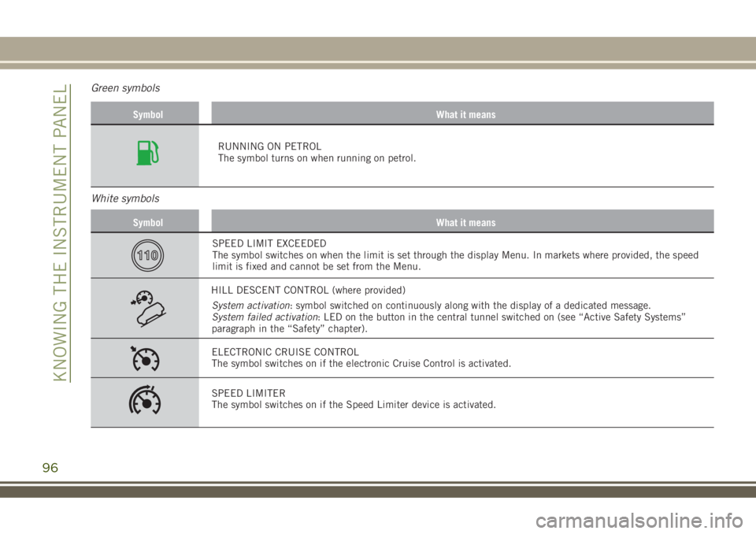Click the 110 speed limit exceeded symbol
The image size is (756, 534).
point(147,255)
